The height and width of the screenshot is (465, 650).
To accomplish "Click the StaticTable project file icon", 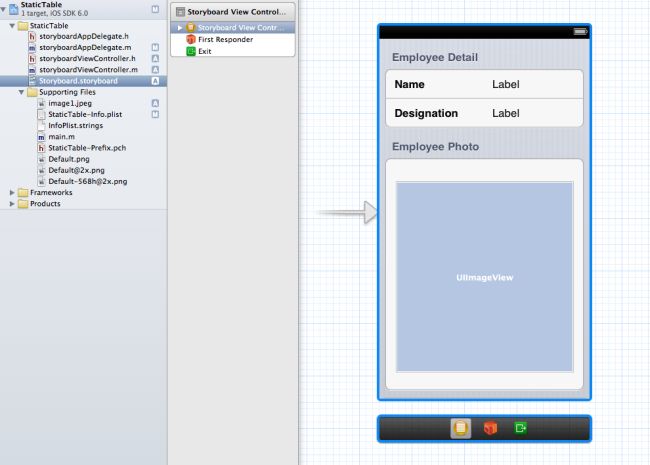I will 14,8.
